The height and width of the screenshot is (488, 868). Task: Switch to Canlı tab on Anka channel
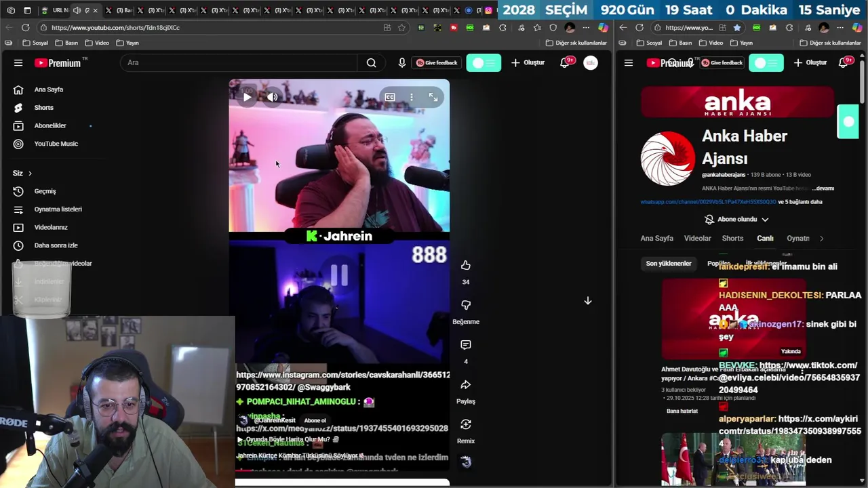(765, 239)
